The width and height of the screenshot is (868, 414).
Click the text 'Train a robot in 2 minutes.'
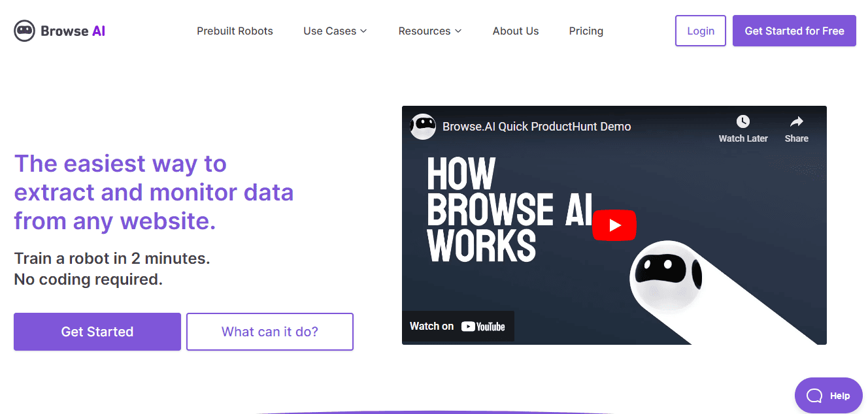[x=112, y=258]
